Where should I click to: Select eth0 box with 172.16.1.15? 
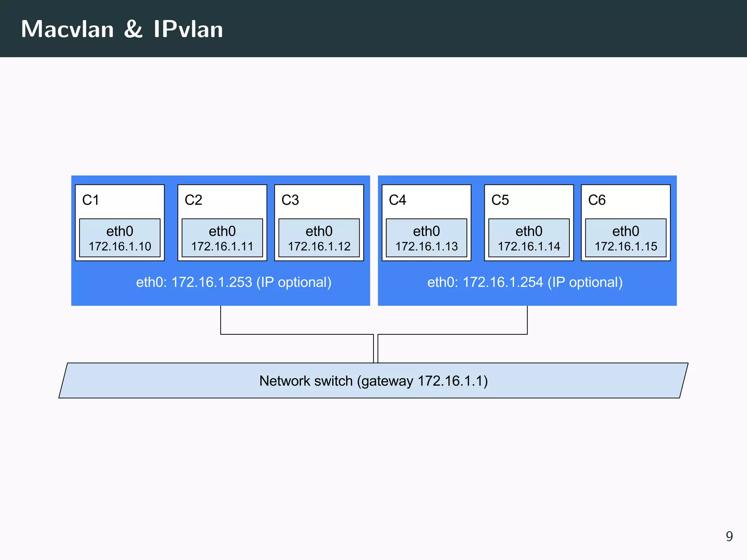point(626,238)
